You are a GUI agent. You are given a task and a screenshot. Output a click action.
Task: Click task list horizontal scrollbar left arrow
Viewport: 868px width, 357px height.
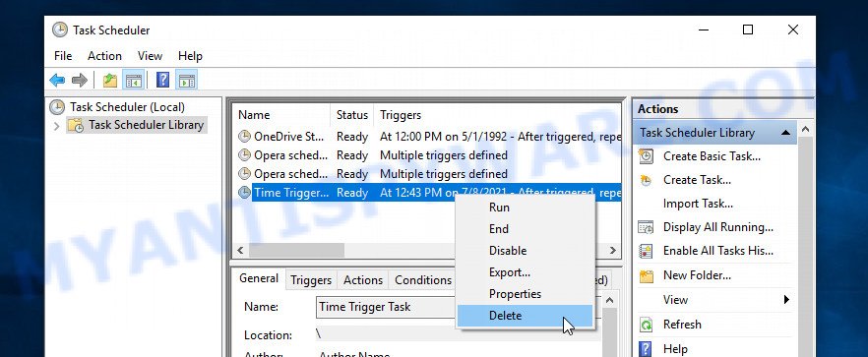coord(240,250)
